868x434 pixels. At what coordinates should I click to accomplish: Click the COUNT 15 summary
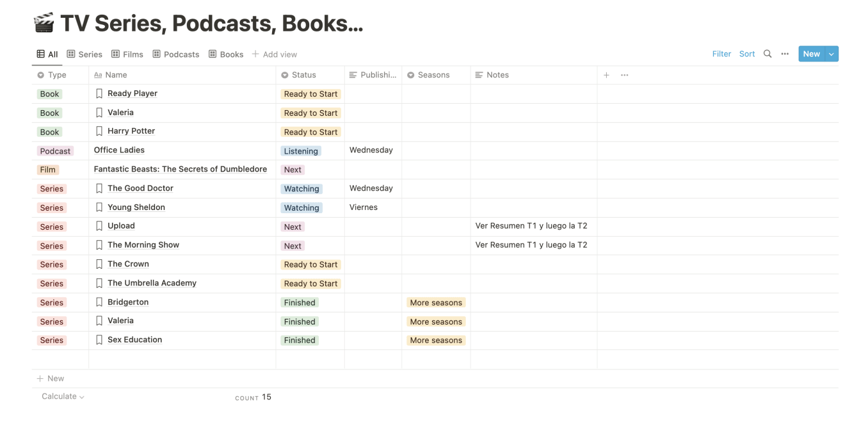(x=253, y=397)
